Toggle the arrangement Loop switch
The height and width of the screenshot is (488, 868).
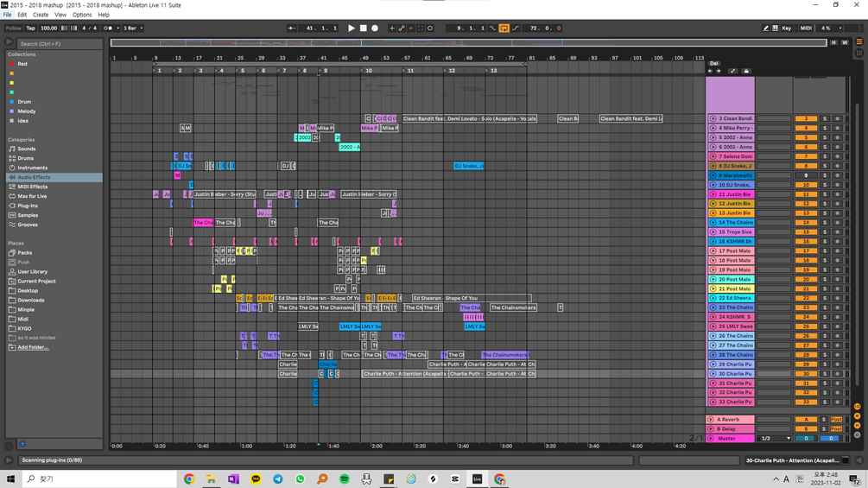click(x=504, y=28)
